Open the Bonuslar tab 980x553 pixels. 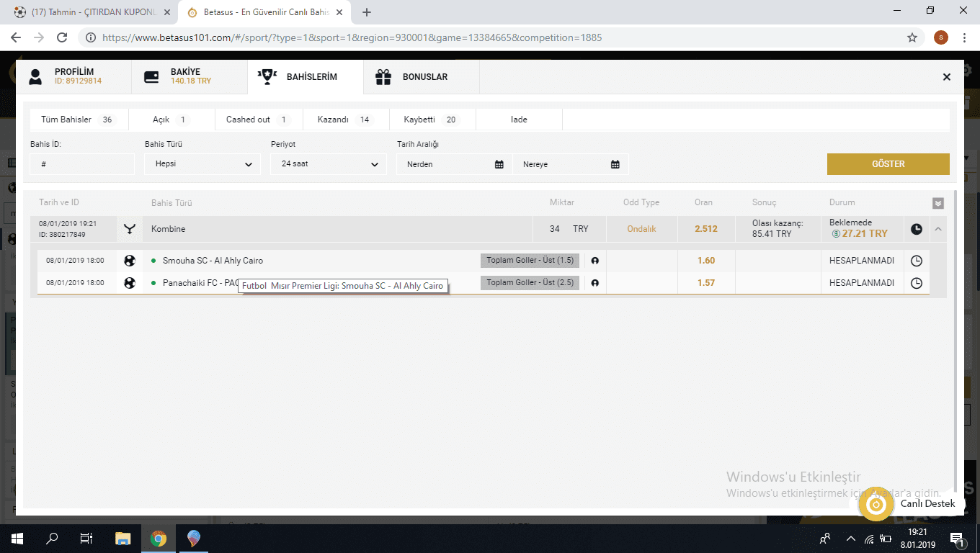pos(421,77)
